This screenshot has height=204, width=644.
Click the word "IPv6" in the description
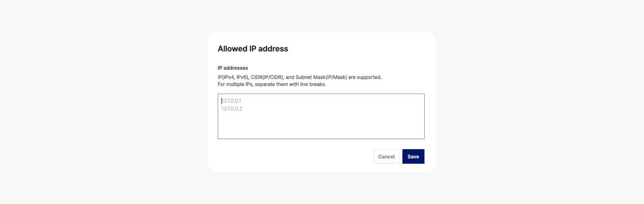[242, 77]
